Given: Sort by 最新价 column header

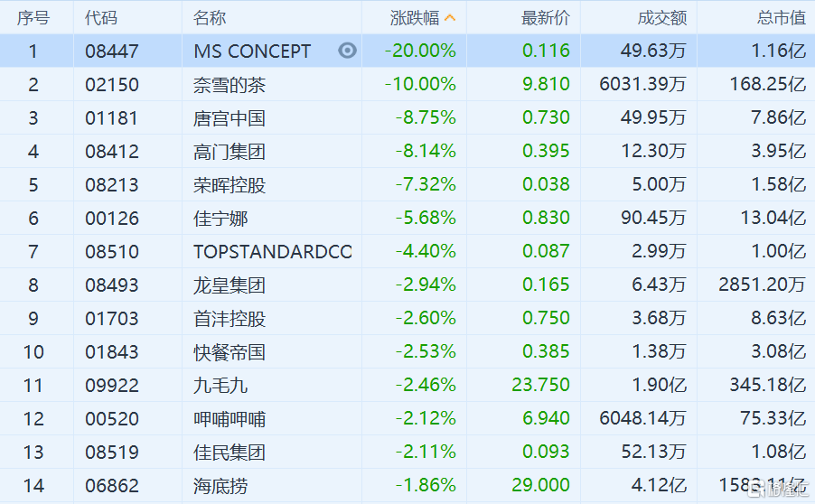Looking at the screenshot, I should [x=545, y=18].
